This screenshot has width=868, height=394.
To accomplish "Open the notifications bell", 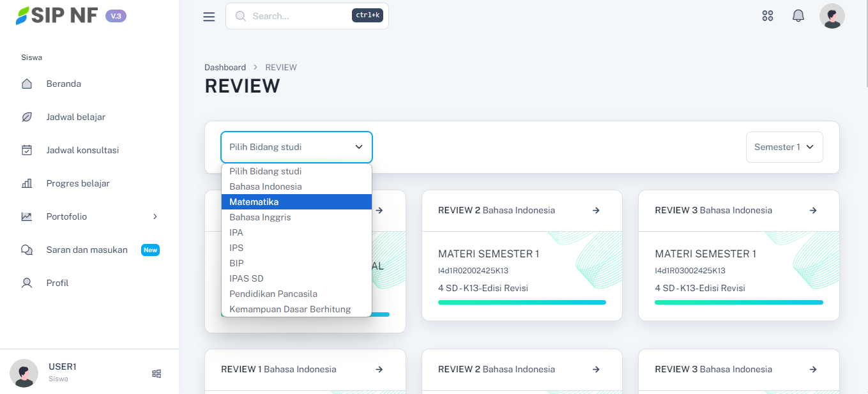I will point(798,16).
